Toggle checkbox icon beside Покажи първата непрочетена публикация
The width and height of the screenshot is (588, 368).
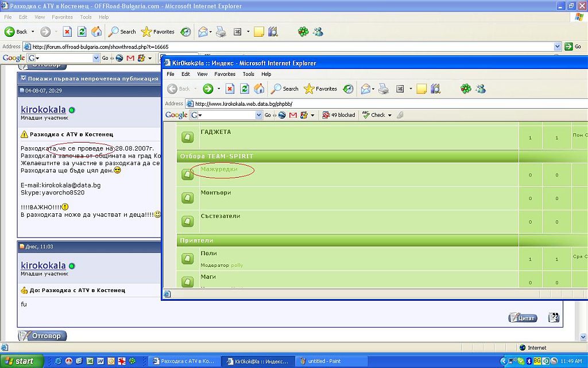pos(23,78)
